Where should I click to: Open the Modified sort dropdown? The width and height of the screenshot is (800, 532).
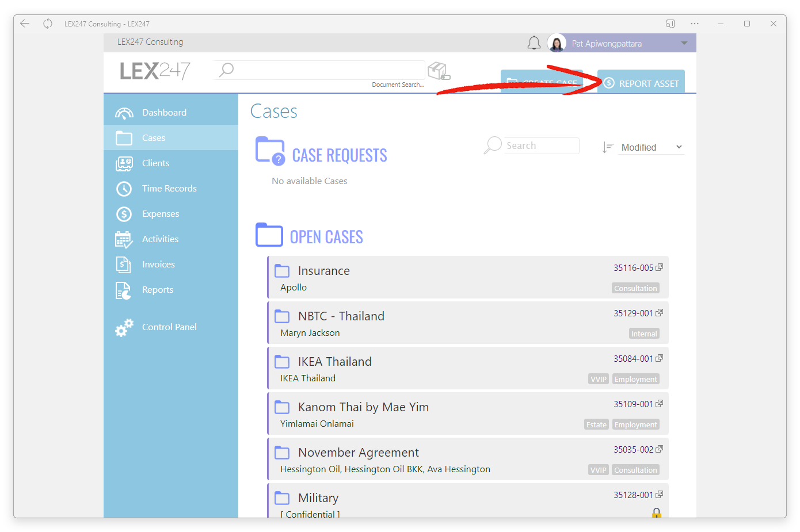(652, 147)
